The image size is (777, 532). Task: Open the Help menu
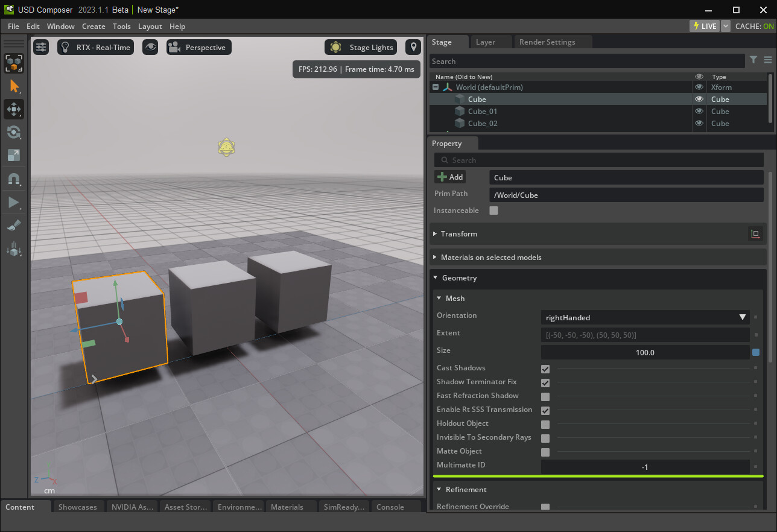pyautogui.click(x=177, y=26)
